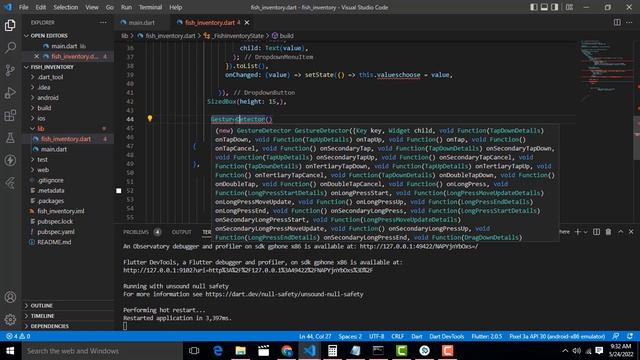Maximize the panel with the up chevron

(620, 232)
